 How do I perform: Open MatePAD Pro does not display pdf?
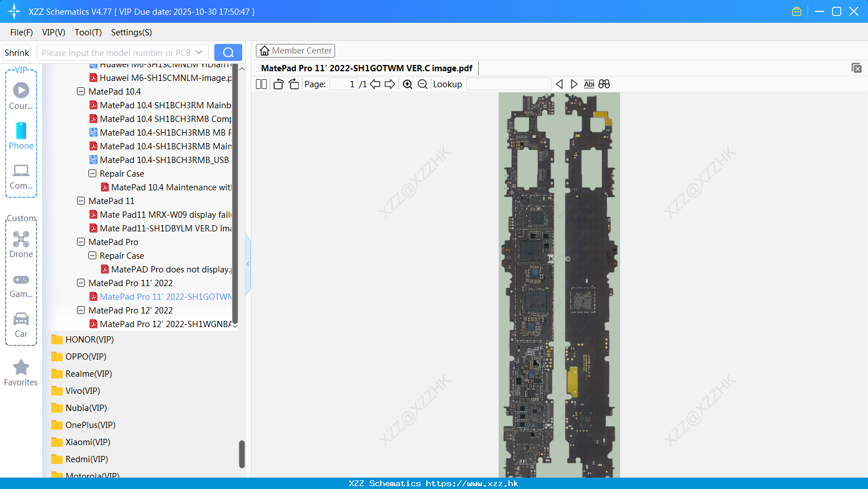tap(166, 269)
